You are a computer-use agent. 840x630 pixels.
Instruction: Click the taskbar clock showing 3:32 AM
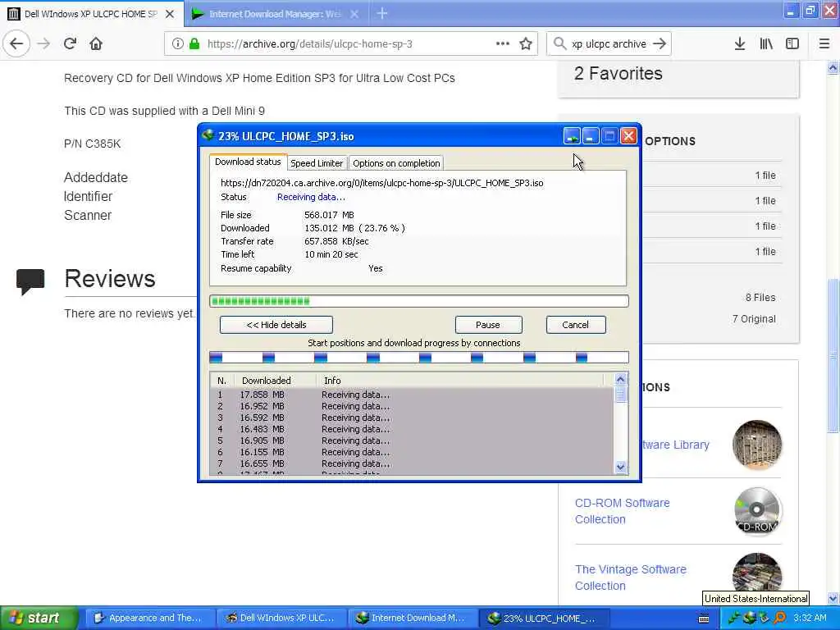click(x=810, y=619)
